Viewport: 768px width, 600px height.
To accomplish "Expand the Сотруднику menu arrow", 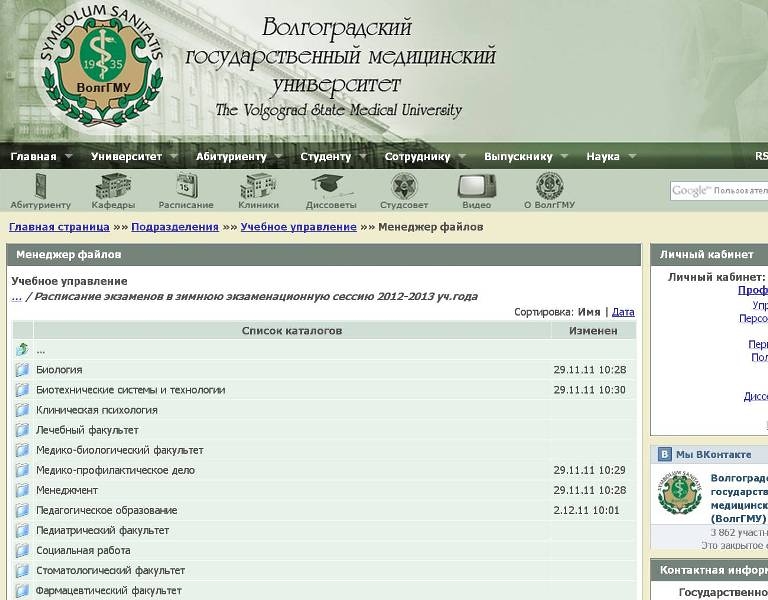I will [x=462, y=157].
